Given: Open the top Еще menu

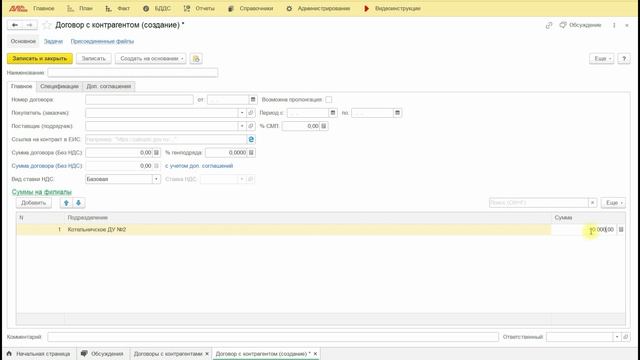Looking at the screenshot, I should 602,59.
